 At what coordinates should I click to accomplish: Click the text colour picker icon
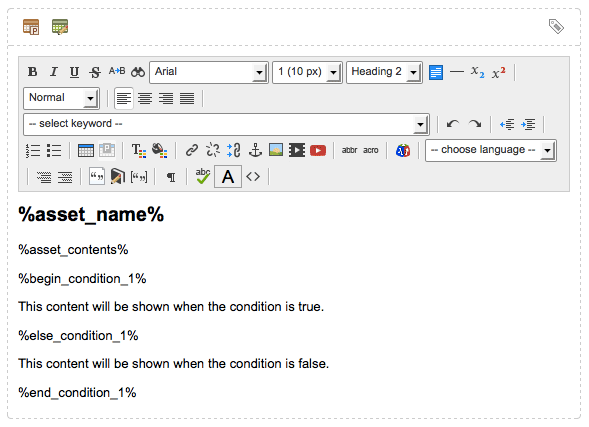point(139,151)
